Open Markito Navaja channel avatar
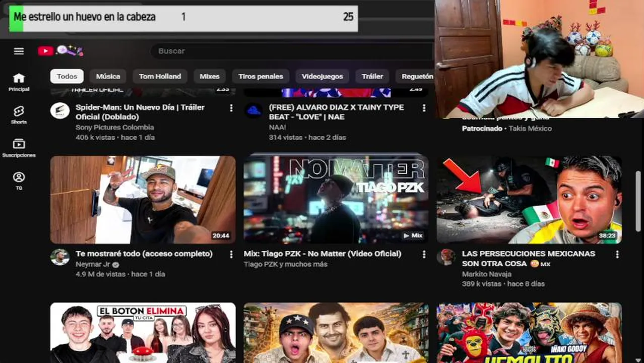The height and width of the screenshot is (363, 644). pos(446,257)
